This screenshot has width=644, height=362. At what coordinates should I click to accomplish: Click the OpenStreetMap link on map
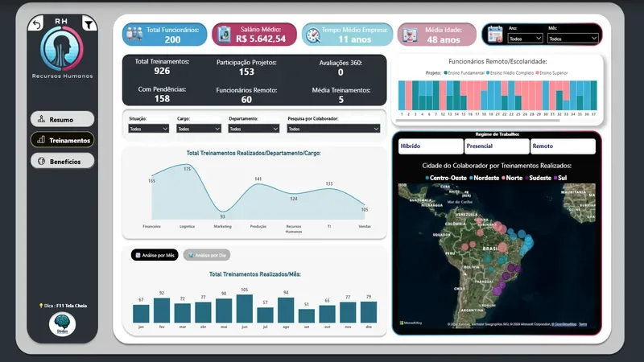pos(564,324)
